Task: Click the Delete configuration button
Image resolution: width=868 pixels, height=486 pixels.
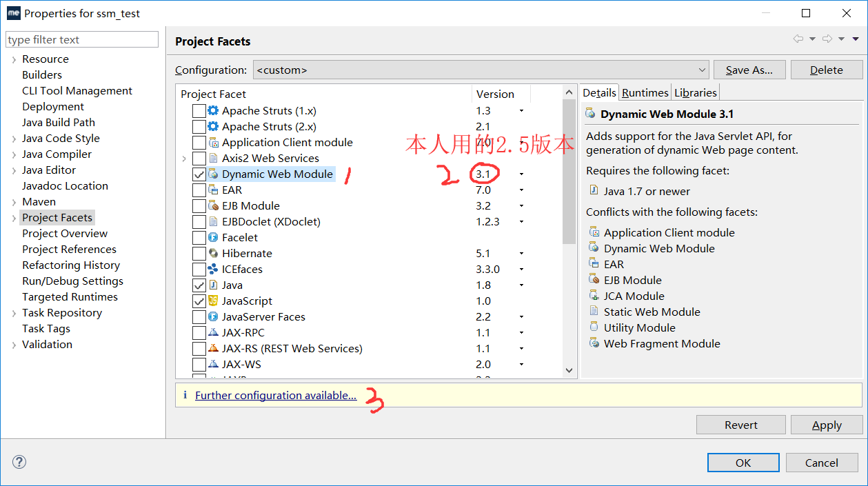Action: point(827,70)
